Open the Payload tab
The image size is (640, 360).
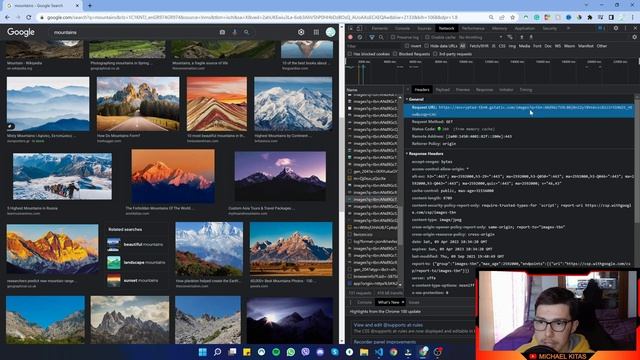(x=442, y=89)
